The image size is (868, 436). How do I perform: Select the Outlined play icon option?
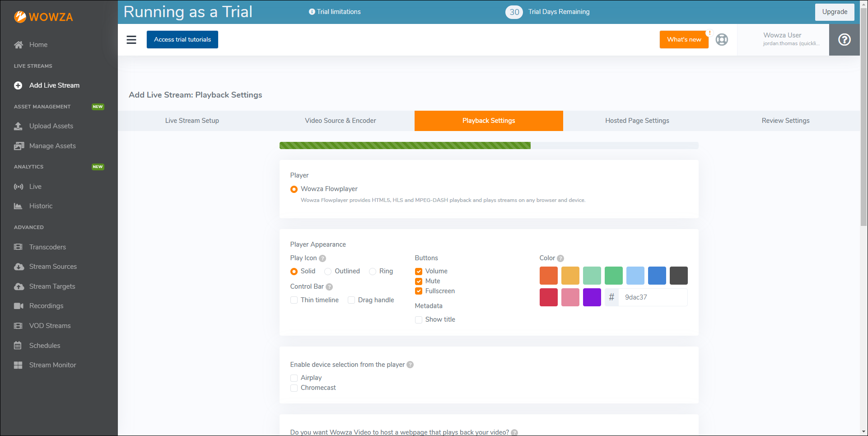(328, 272)
